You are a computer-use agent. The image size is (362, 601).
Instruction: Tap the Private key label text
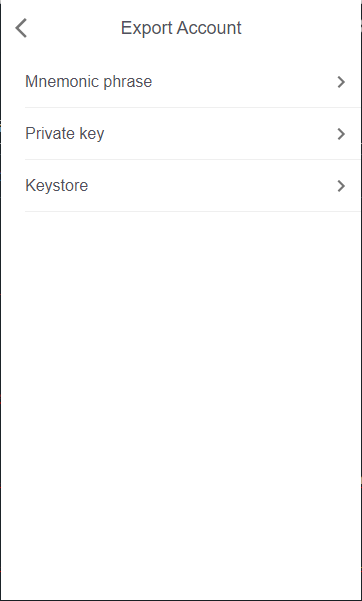(65, 134)
